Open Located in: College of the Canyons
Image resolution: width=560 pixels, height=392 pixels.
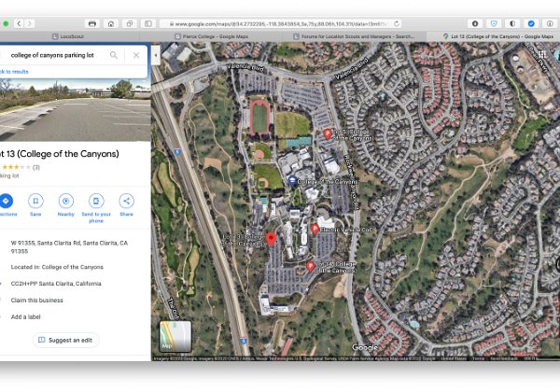tap(57, 267)
